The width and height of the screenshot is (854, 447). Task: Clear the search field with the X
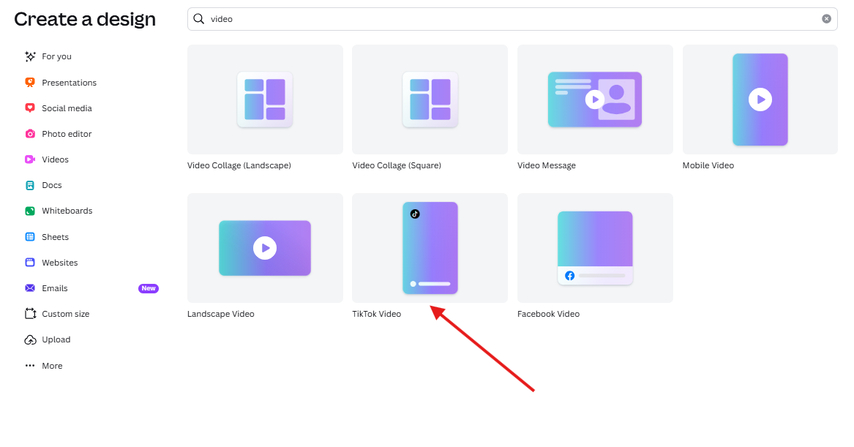(x=826, y=19)
